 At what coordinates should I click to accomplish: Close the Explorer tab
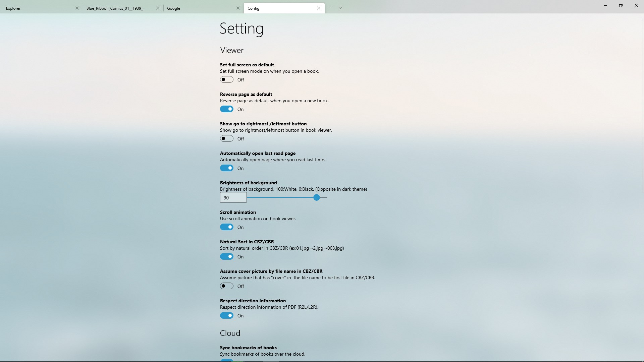(x=77, y=8)
